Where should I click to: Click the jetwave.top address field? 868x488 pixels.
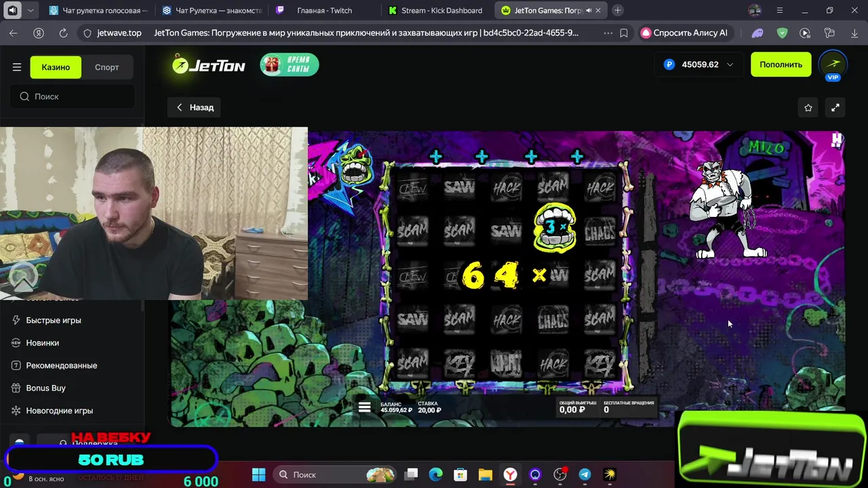click(119, 33)
